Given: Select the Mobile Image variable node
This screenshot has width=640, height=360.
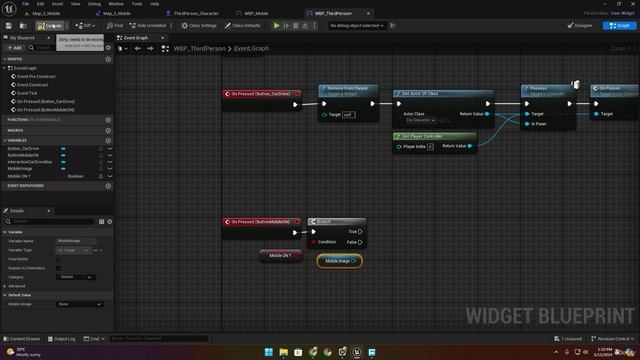Looking at the screenshot, I should [x=339, y=261].
